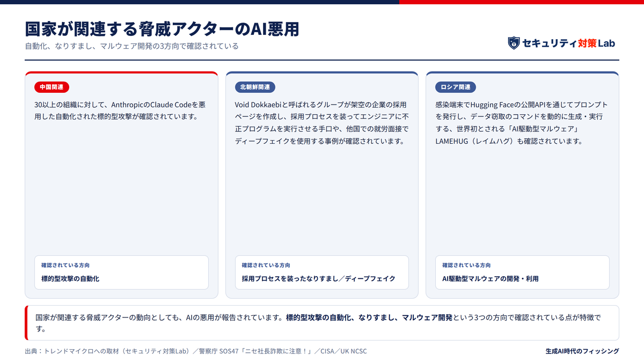Select the red 中国関連 tag
This screenshot has width=644, height=362.
52,87
